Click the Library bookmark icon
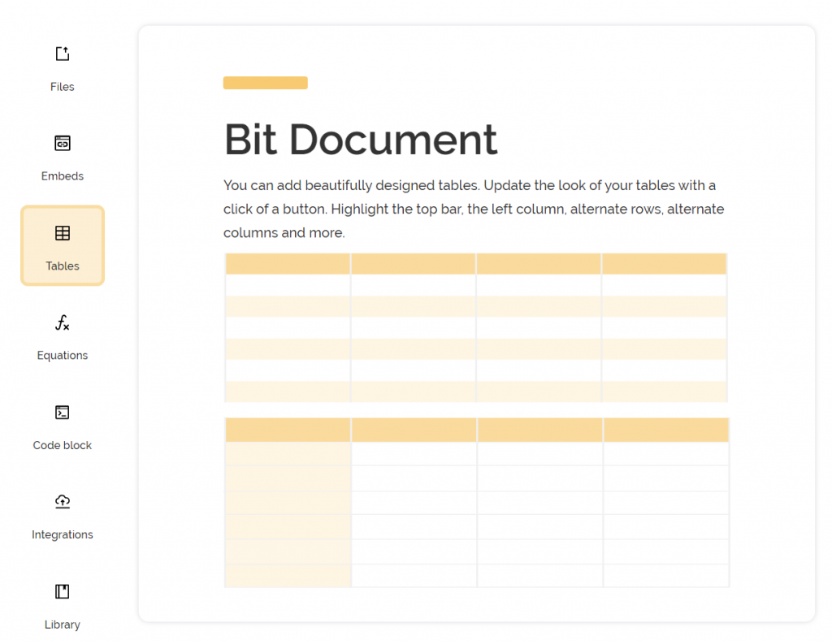Screen dimensions: 832x644 62,591
